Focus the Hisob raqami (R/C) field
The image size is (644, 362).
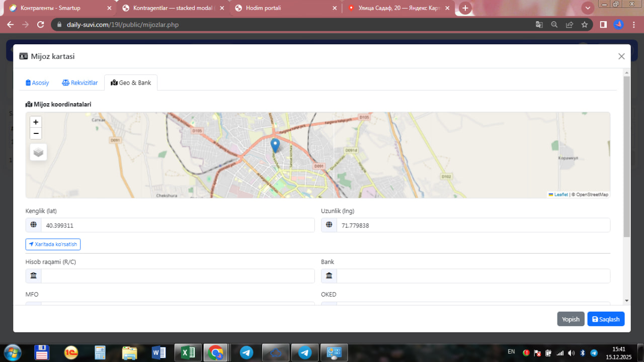coord(177,276)
